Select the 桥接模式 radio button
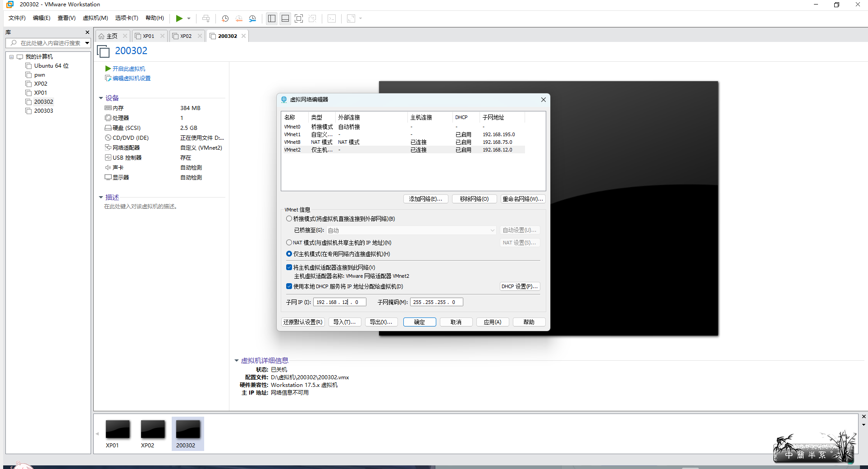 (289, 219)
